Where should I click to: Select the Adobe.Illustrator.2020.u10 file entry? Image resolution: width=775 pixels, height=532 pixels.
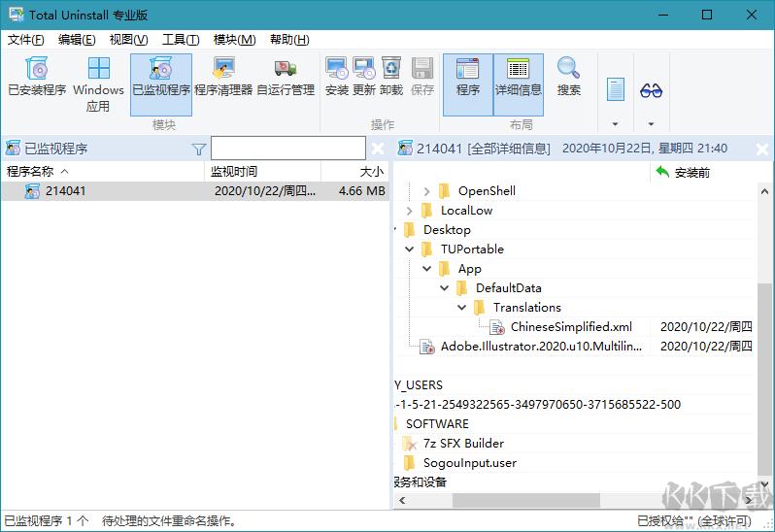(541, 347)
